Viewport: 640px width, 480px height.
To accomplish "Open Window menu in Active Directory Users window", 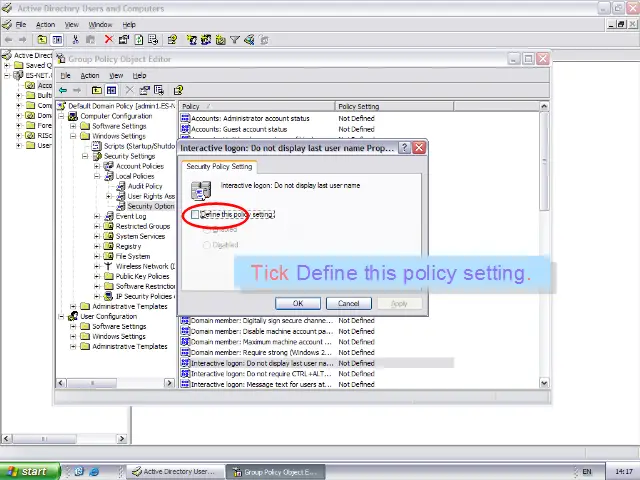I will coord(100,25).
